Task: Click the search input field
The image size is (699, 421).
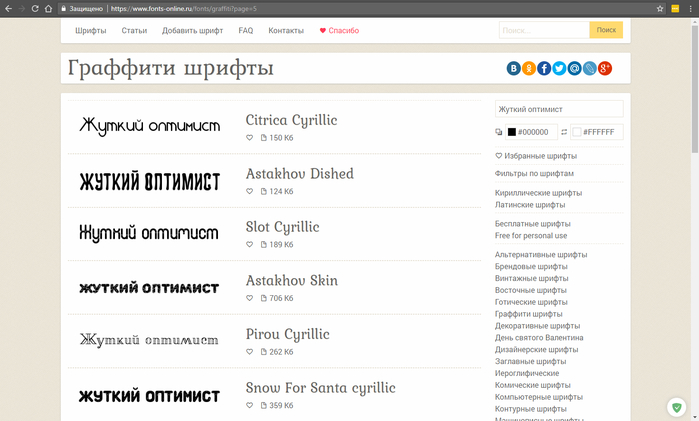Action: coord(544,30)
